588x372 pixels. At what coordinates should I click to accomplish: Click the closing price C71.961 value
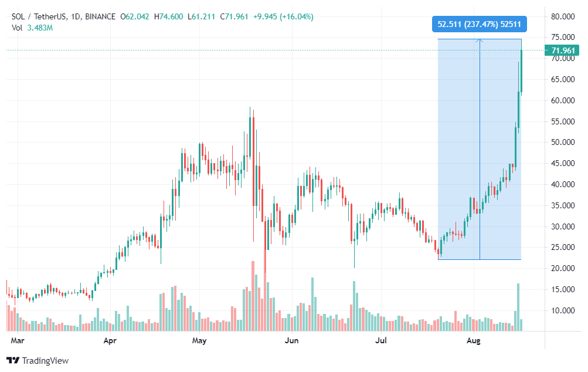(234, 16)
